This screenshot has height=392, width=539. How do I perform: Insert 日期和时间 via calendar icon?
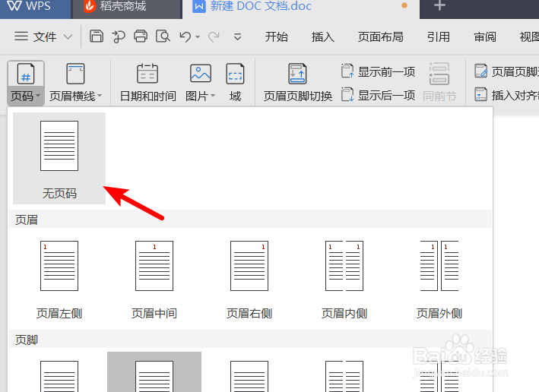(x=147, y=74)
